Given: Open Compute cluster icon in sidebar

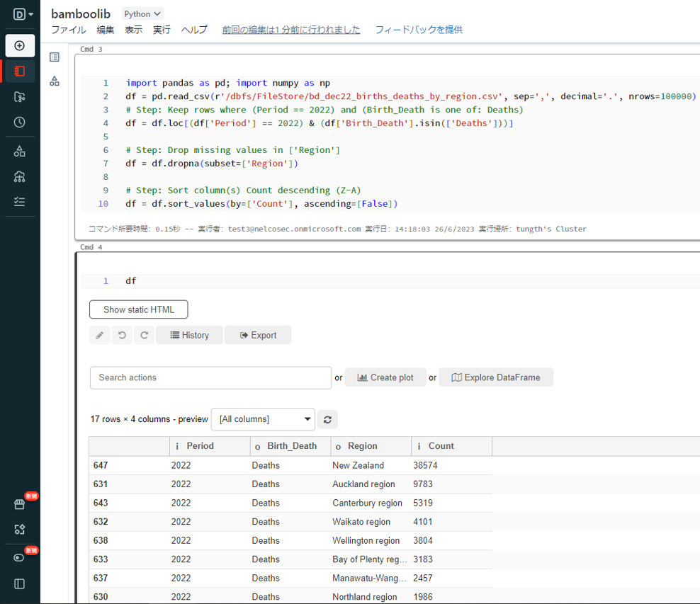Looking at the screenshot, I should tap(20, 177).
